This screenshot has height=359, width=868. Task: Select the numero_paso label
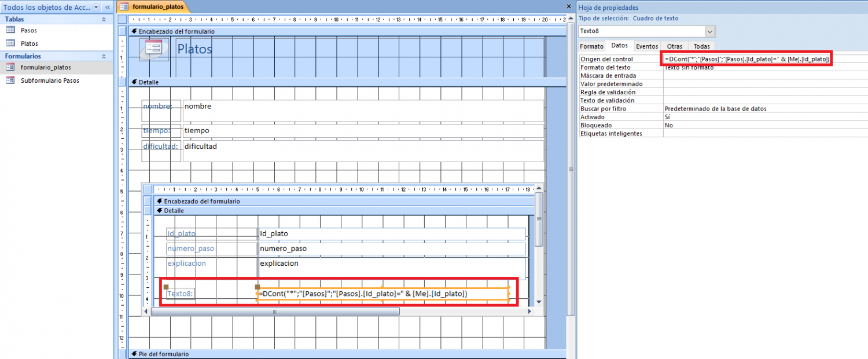click(212, 249)
